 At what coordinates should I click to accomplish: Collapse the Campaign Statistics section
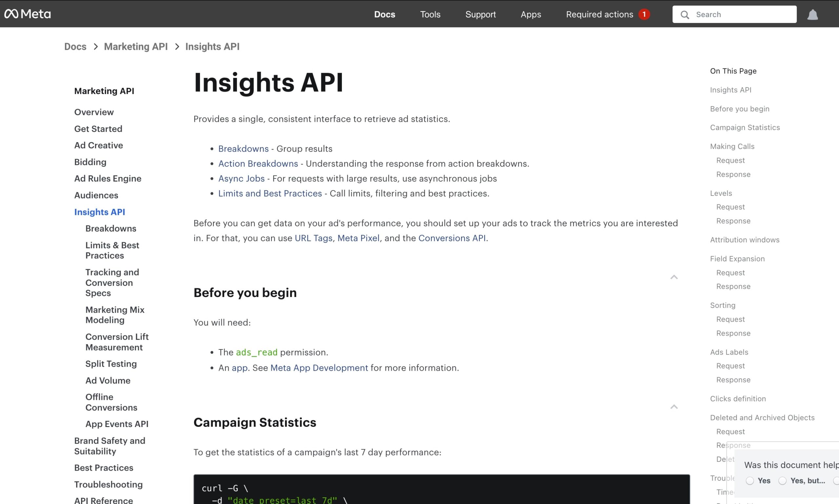[674, 407]
